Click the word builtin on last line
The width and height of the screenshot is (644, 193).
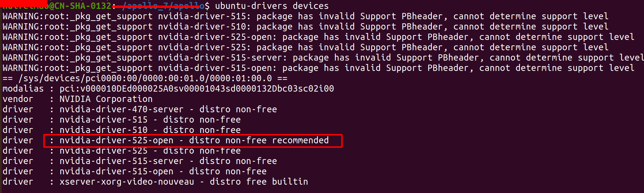tap(290, 182)
